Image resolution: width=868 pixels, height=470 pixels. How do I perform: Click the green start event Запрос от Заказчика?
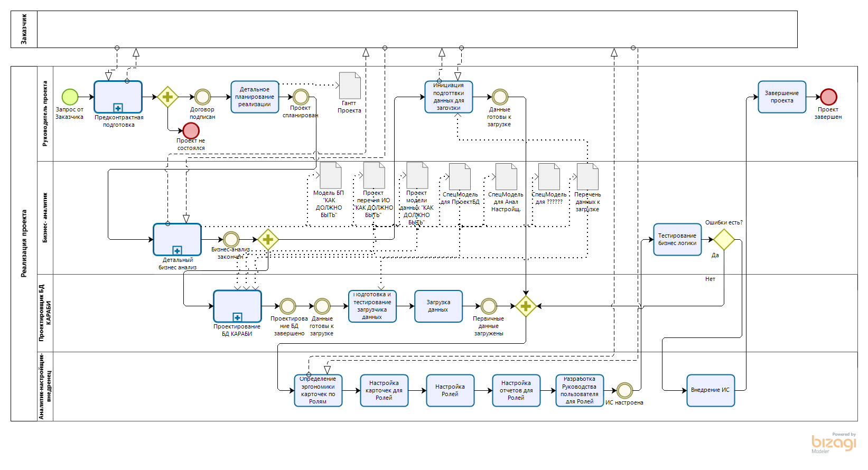pos(70,97)
